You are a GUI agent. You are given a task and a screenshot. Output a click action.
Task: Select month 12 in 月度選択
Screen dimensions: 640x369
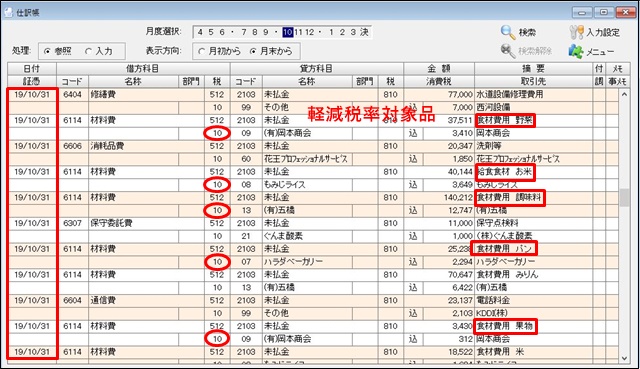309,32
